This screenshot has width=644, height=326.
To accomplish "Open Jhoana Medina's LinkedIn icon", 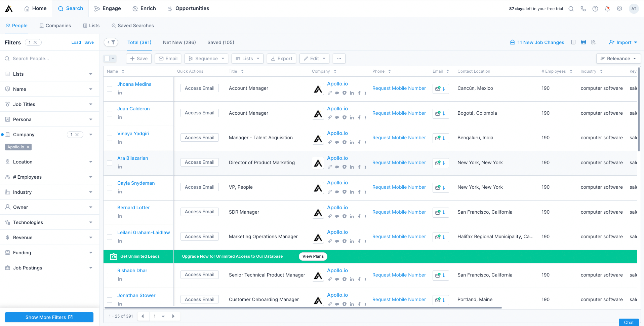I will (120, 93).
